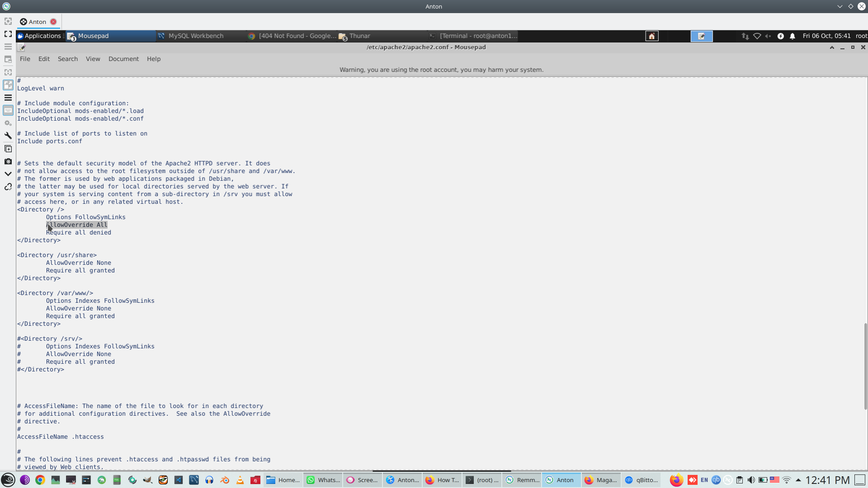Open Mousepad Search menu
Viewport: 868px width, 488px height.
(67, 59)
